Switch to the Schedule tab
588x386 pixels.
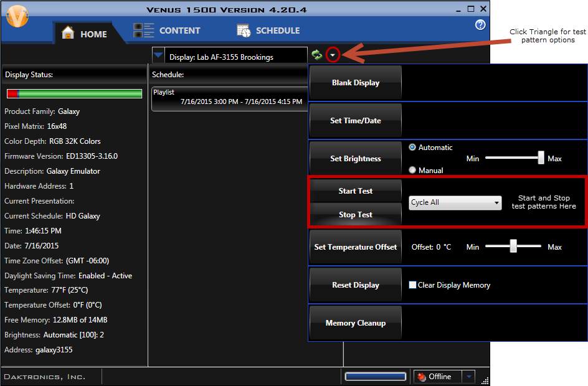coord(268,31)
